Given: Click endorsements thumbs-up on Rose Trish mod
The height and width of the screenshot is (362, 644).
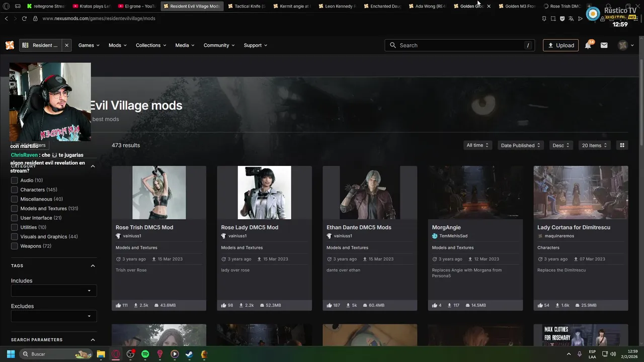Looking at the screenshot, I should (118, 305).
